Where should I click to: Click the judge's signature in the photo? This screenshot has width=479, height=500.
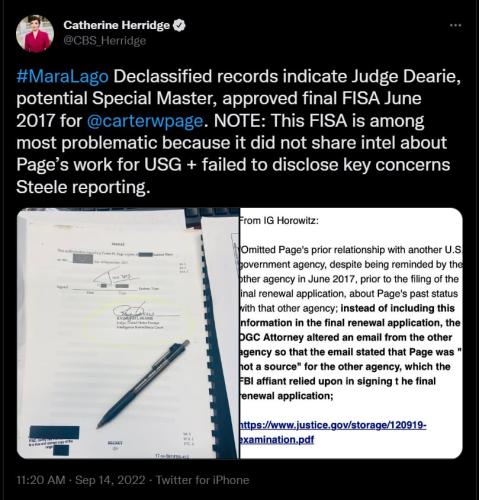[x=130, y=310]
